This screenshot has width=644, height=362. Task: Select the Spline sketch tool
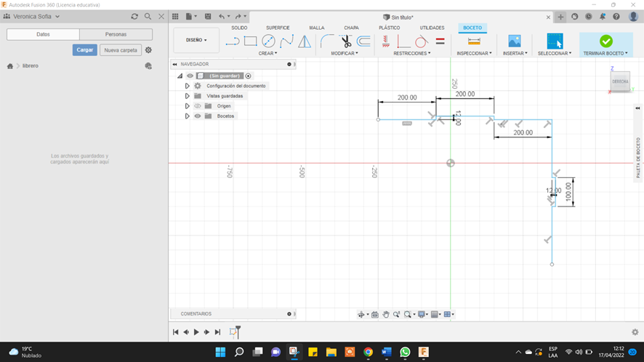[286, 41]
